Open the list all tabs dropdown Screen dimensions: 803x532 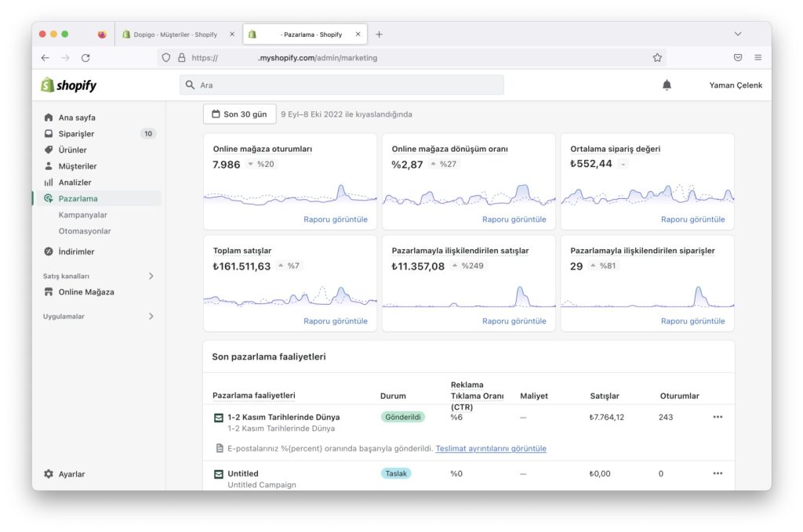click(x=738, y=34)
